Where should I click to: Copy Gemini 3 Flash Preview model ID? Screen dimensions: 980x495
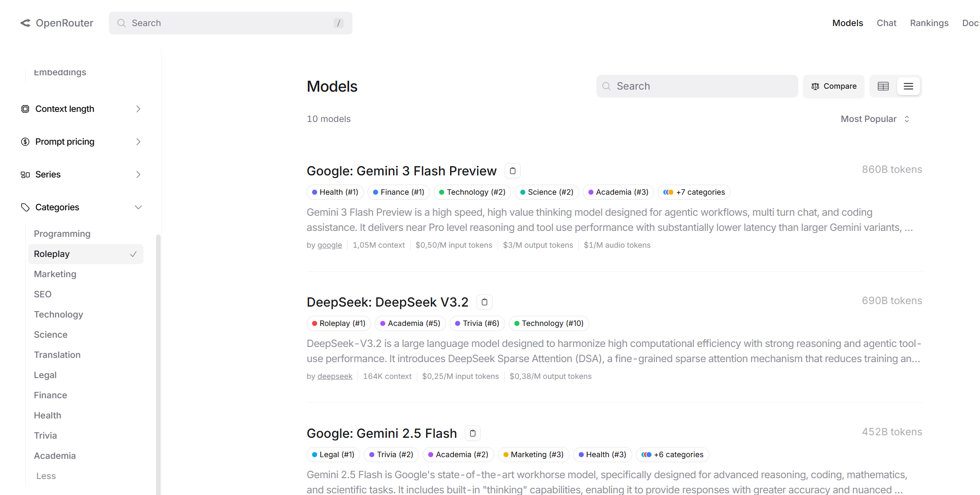pyautogui.click(x=512, y=171)
